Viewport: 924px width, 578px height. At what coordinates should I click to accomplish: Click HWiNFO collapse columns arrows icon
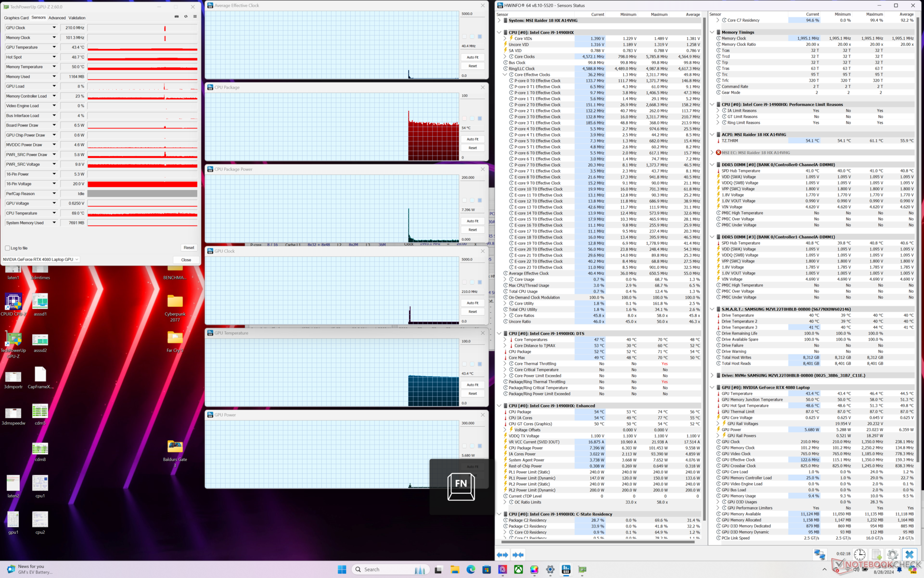tap(518, 555)
